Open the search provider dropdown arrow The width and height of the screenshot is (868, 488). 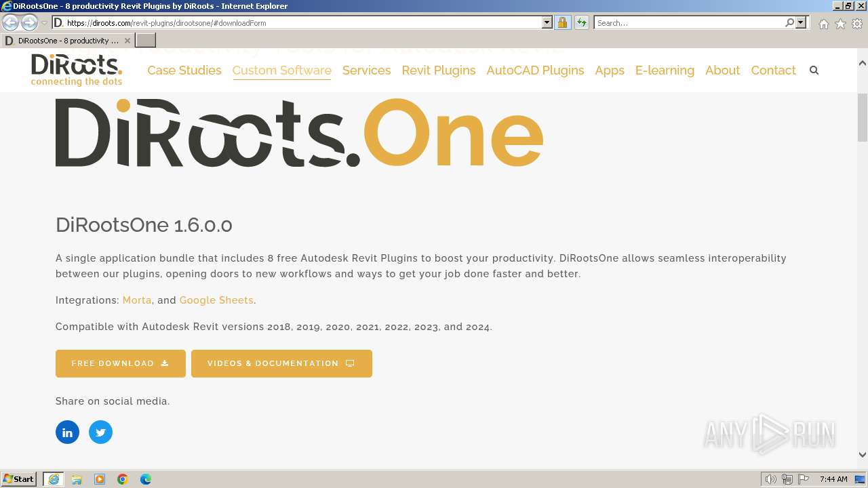(801, 22)
